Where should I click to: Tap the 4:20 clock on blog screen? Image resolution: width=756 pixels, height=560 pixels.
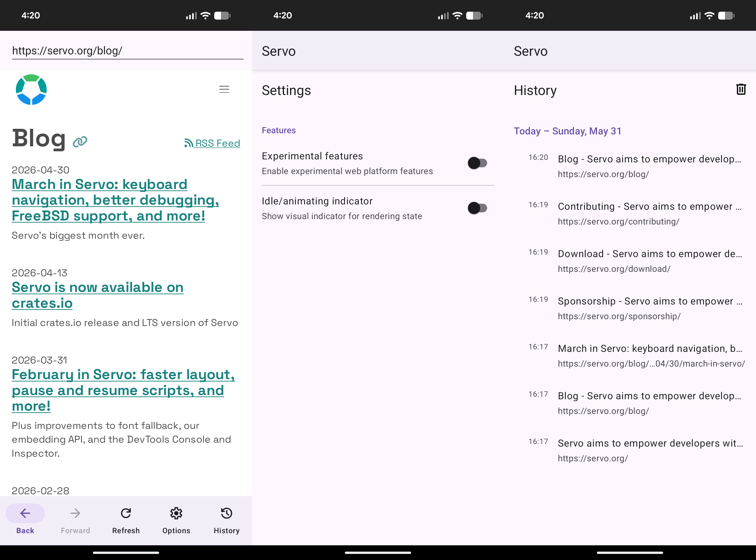pyautogui.click(x=31, y=16)
